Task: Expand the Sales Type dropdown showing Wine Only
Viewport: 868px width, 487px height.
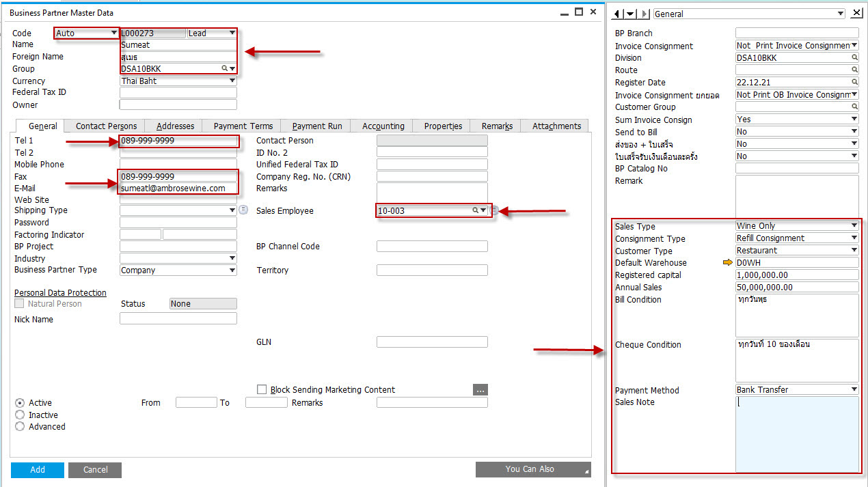Action: [x=797, y=226]
